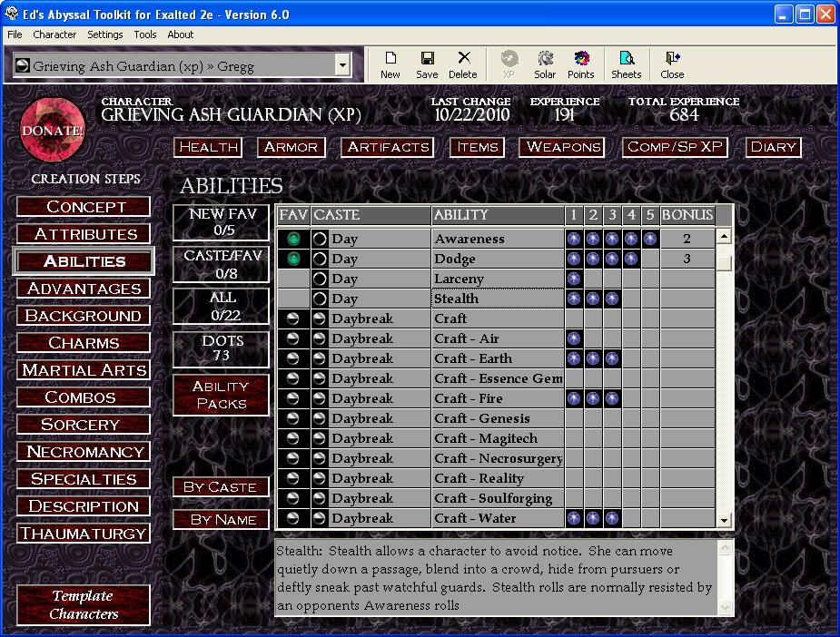The image size is (840, 637).
Task: Go to Attributes creation step
Action: coord(84,234)
